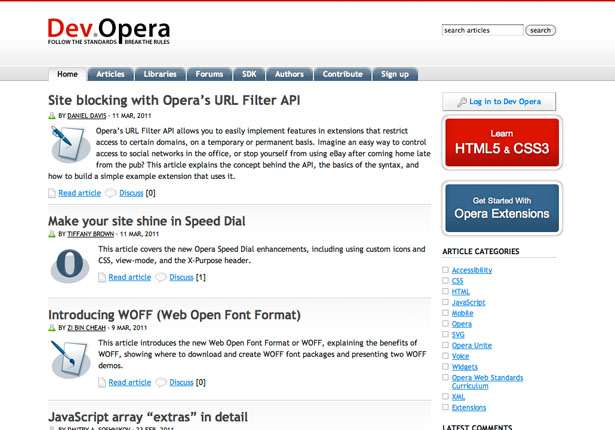Open Opera Web Standards Curriculum link
Viewport: 615px width, 430px height.
pyautogui.click(x=488, y=382)
